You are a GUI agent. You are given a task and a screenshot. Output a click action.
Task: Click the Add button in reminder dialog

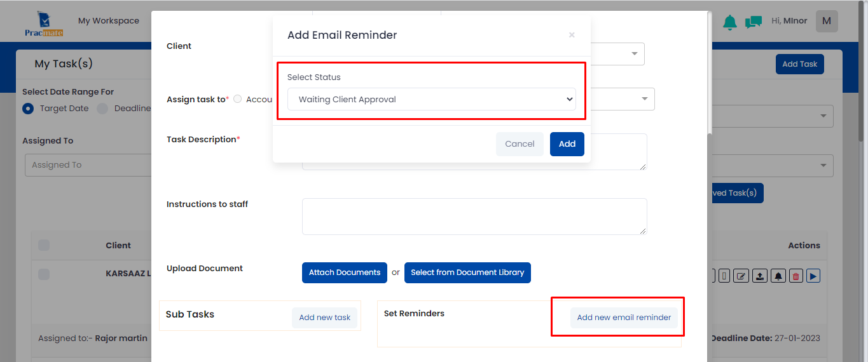coord(567,144)
